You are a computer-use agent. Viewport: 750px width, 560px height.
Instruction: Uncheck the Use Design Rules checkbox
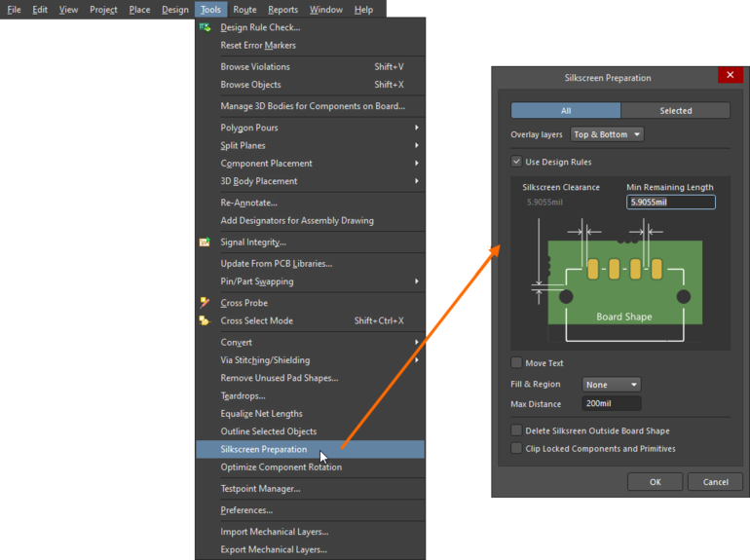[516, 162]
